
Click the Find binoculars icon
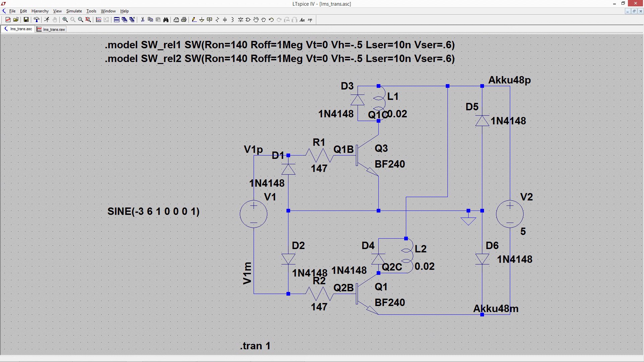[x=166, y=20]
